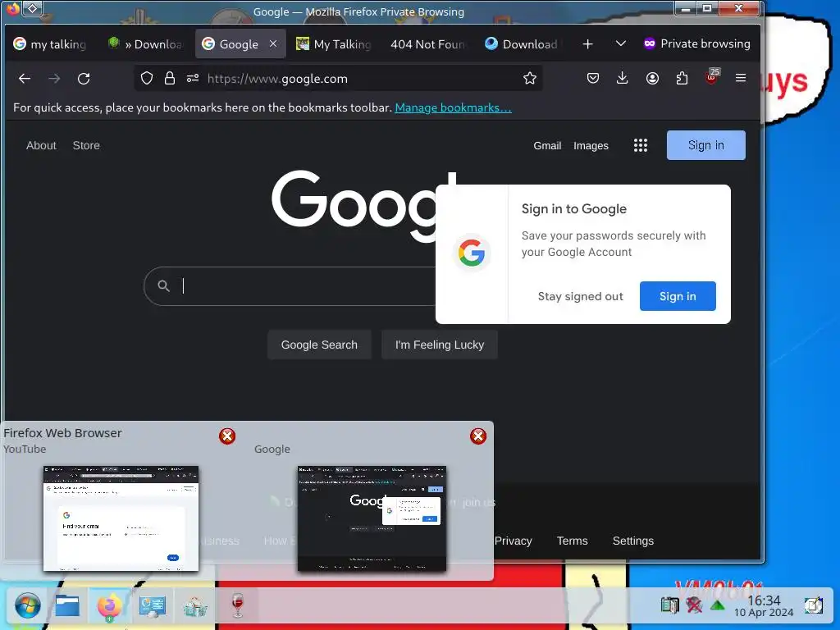
Task: Open a new tab with the plus button
Action: pos(587,44)
